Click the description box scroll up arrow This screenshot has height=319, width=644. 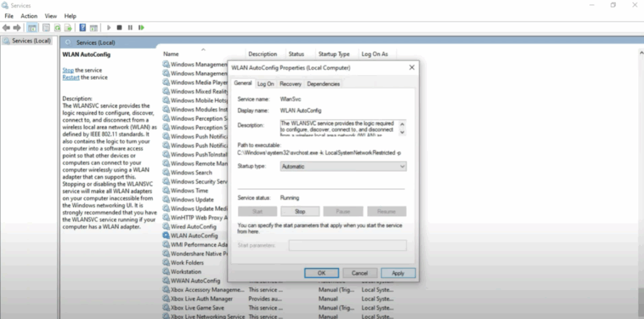[x=402, y=124]
